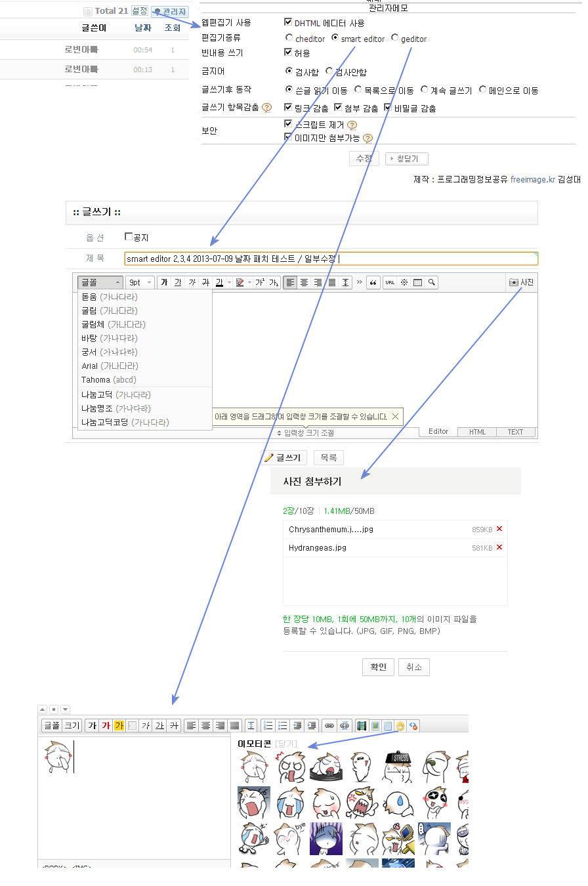
Task: Click the 창닫기 button
Action: [x=407, y=159]
